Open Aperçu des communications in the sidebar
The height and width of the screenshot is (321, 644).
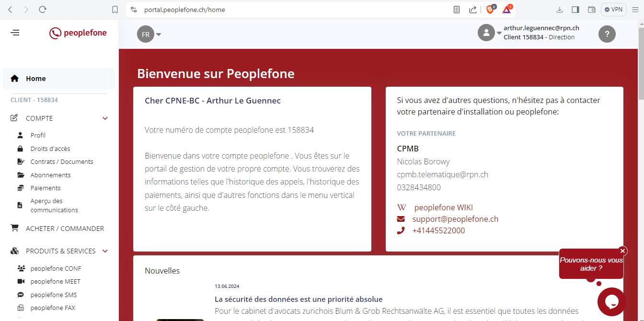point(54,206)
